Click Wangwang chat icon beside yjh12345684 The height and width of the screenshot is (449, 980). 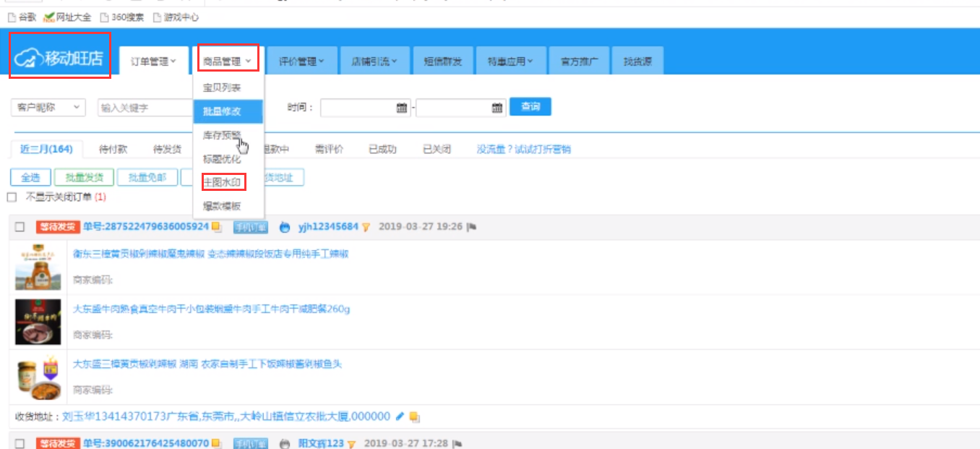[285, 227]
